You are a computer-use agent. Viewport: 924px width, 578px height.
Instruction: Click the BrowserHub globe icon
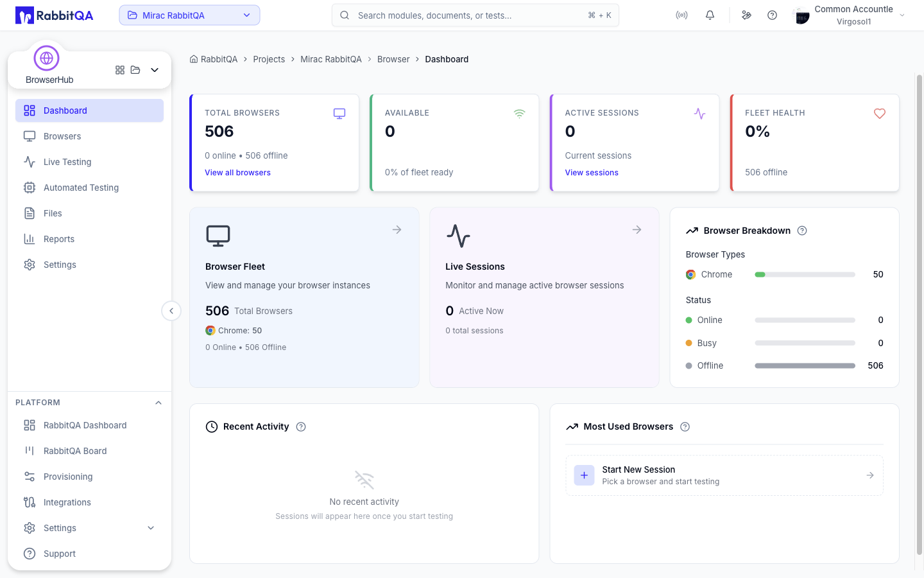point(46,58)
